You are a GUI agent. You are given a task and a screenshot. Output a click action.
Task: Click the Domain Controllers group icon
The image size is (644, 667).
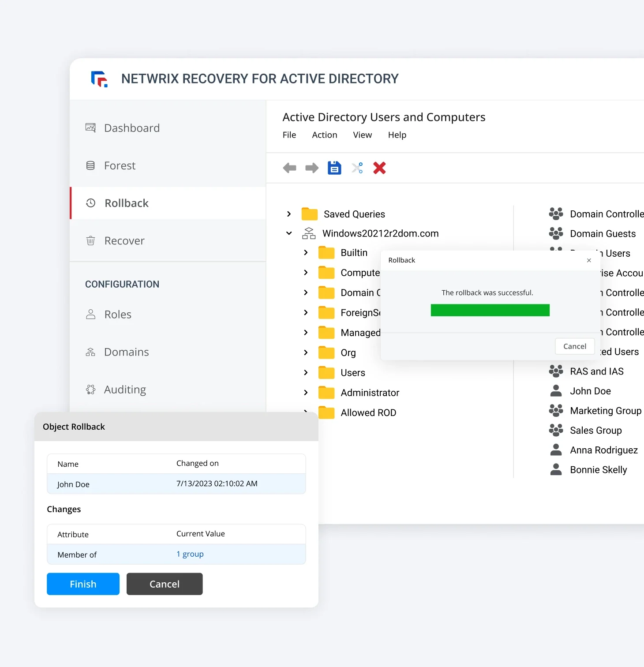(556, 214)
